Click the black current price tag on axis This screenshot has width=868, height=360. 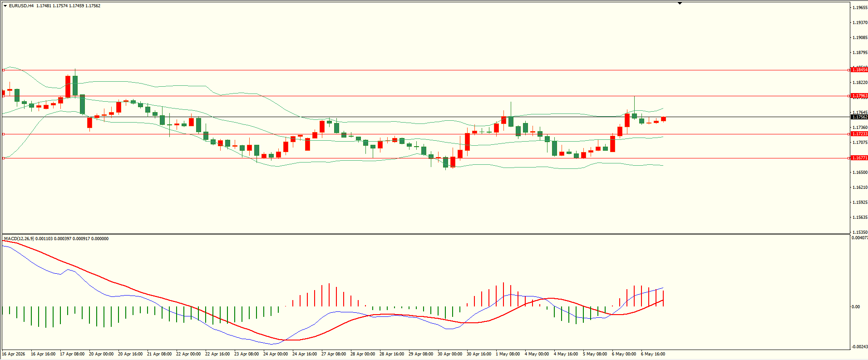tap(859, 117)
